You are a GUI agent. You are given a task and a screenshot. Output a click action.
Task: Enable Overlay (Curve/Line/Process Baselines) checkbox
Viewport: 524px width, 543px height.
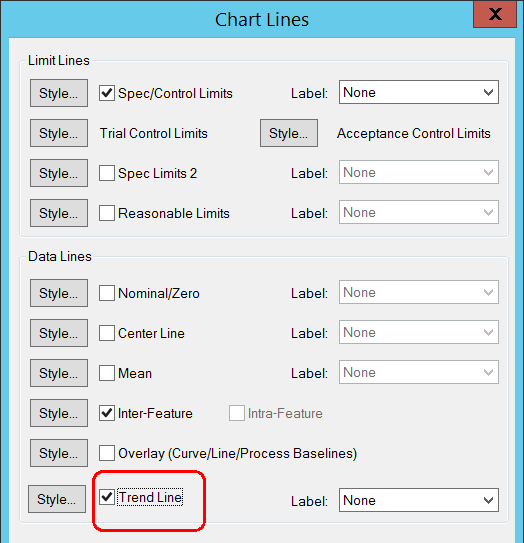pyautogui.click(x=107, y=453)
